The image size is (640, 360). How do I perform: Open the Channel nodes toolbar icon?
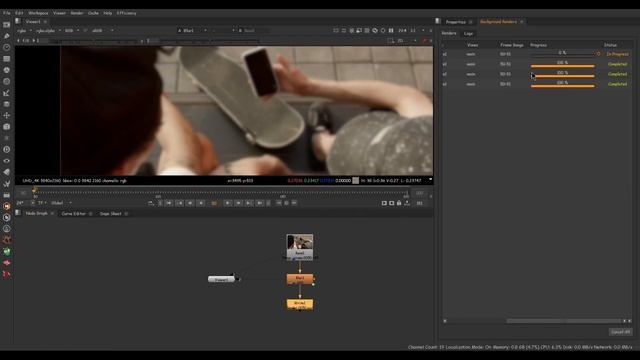click(7, 59)
